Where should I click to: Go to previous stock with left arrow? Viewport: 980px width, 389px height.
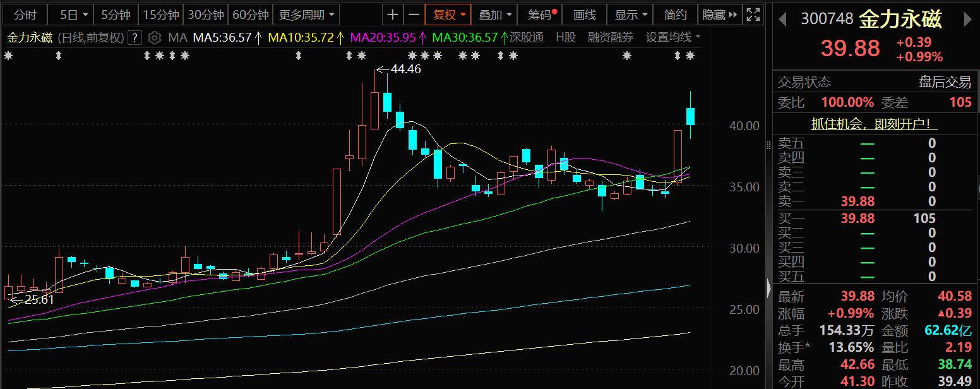[x=782, y=20]
